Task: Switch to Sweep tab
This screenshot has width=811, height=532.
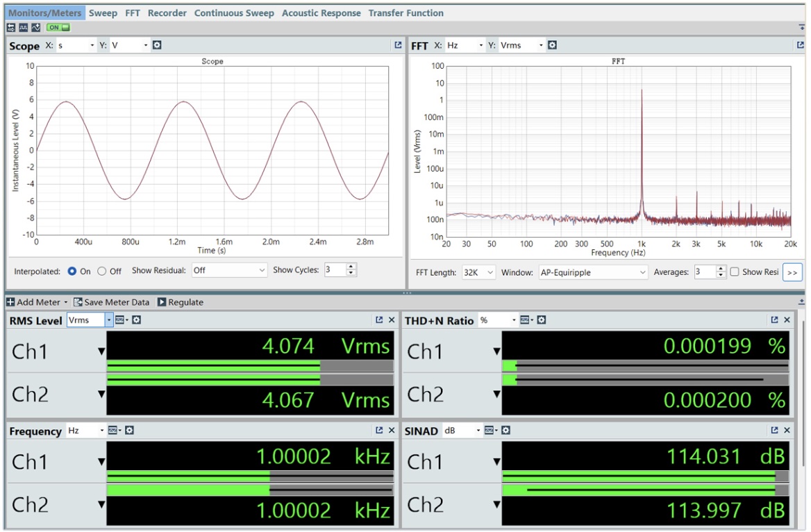Action: point(103,13)
